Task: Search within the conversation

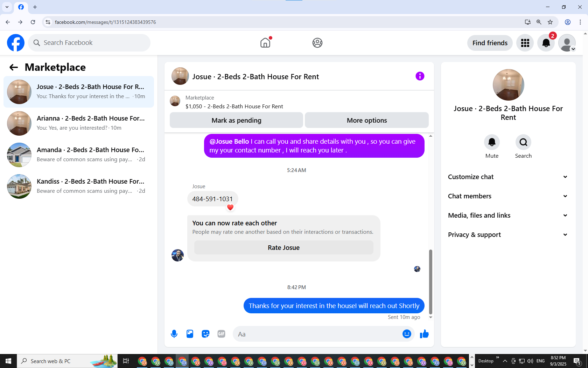Action: tap(523, 142)
